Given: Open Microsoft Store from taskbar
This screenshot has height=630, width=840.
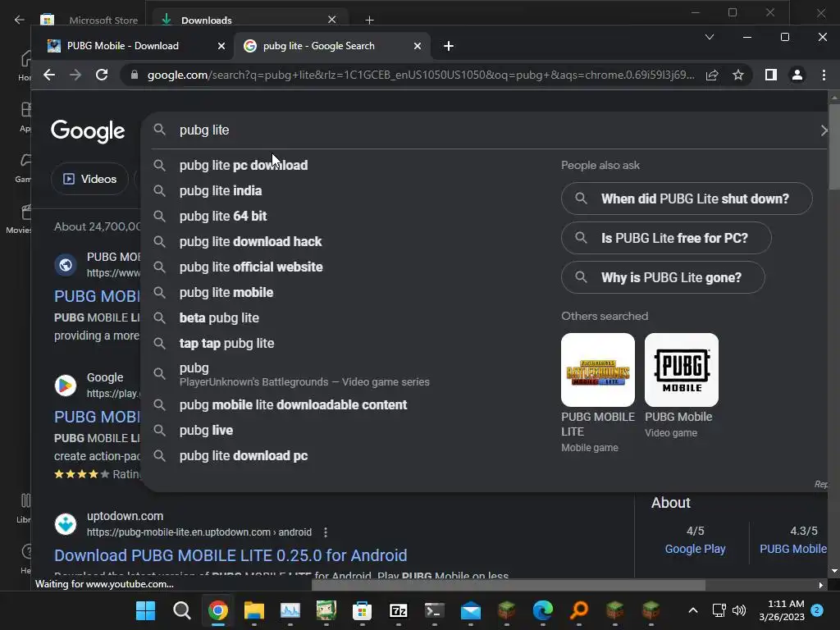Looking at the screenshot, I should click(362, 610).
